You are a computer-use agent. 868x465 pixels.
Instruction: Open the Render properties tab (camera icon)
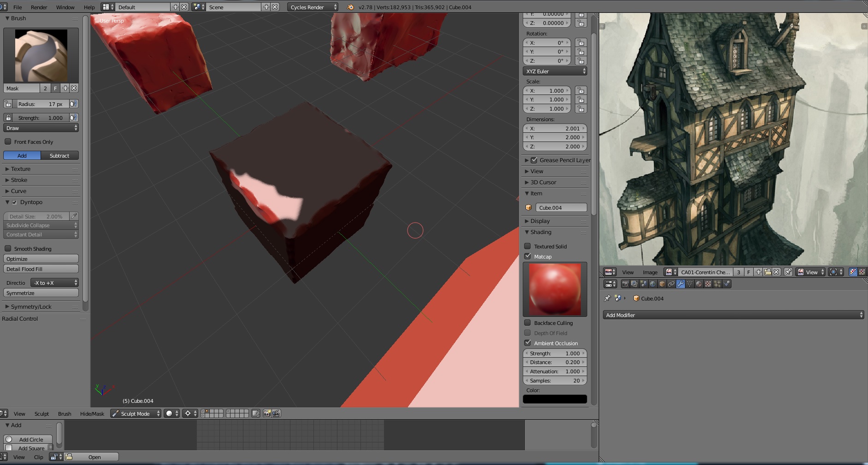625,284
